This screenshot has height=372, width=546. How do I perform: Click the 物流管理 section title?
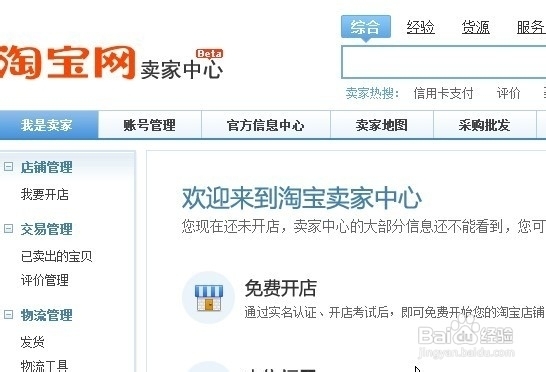click(x=47, y=315)
